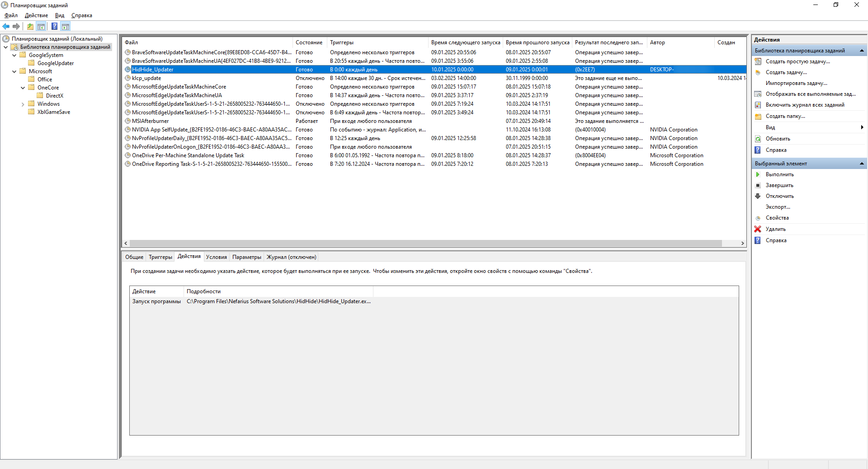
Task: Click the clock icon of klcp_update task
Action: 128,78
